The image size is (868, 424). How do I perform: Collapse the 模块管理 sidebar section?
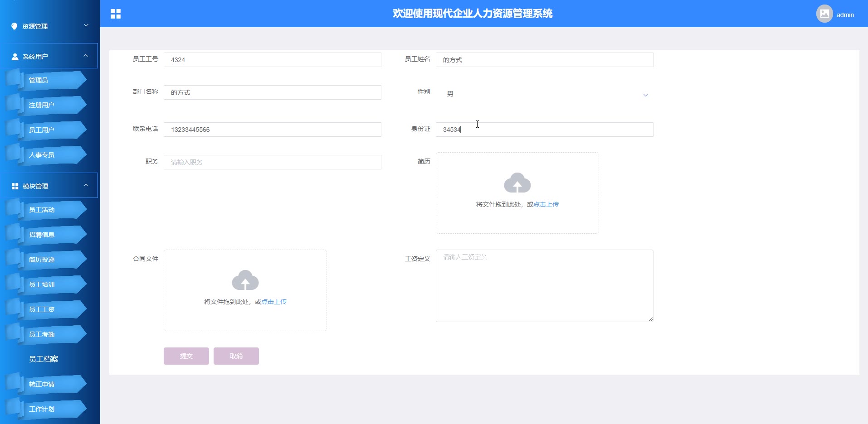[86, 185]
